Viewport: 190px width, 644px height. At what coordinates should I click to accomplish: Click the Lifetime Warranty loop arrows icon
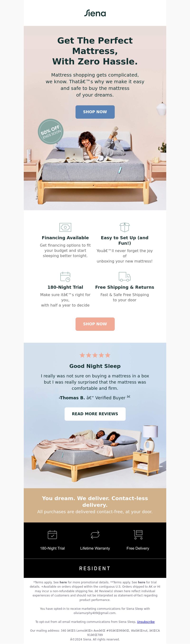tap(95, 535)
